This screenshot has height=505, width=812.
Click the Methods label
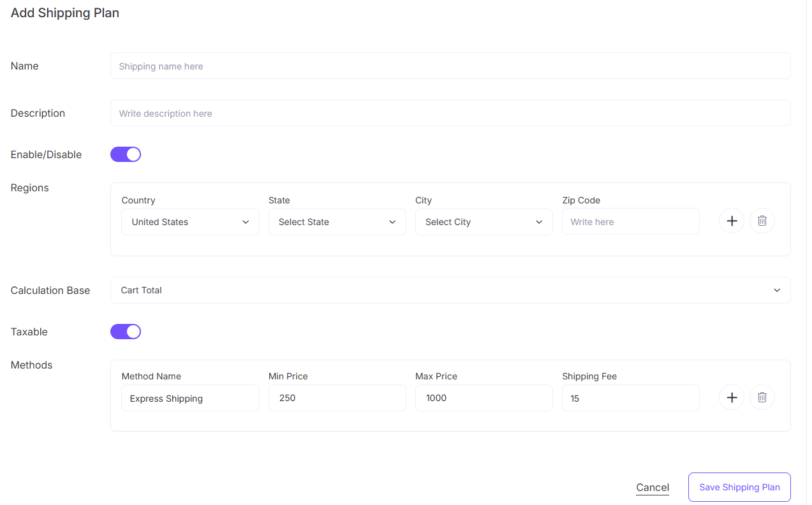[x=31, y=365]
